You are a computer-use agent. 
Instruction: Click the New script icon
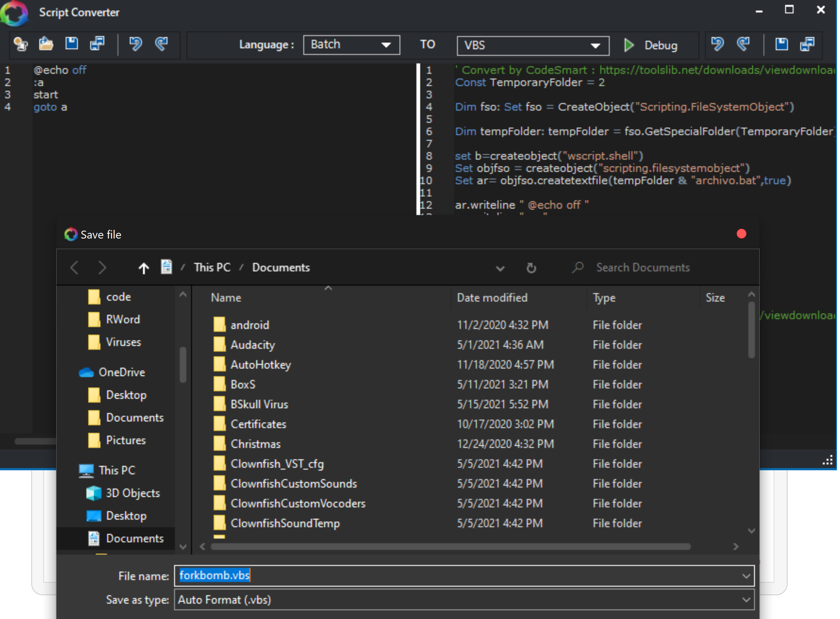pyautogui.click(x=20, y=44)
